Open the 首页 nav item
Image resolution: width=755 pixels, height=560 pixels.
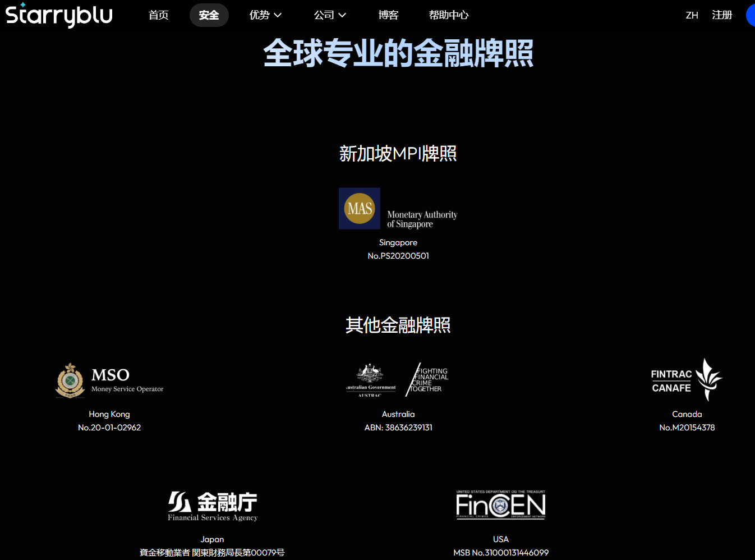pos(159,15)
